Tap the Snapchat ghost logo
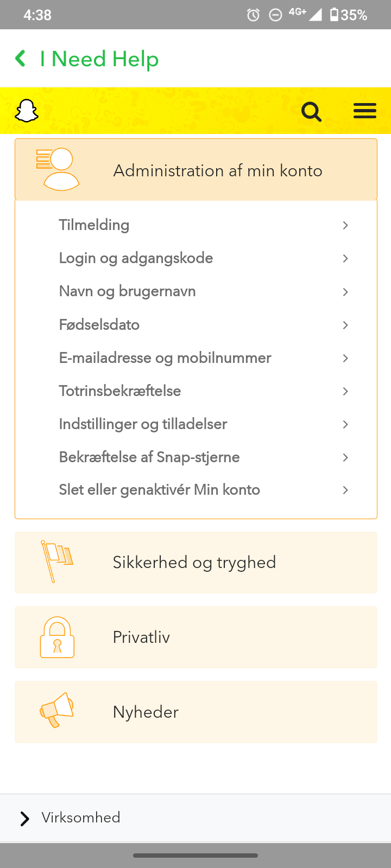Viewport: 391px width, 868px height. [x=27, y=111]
